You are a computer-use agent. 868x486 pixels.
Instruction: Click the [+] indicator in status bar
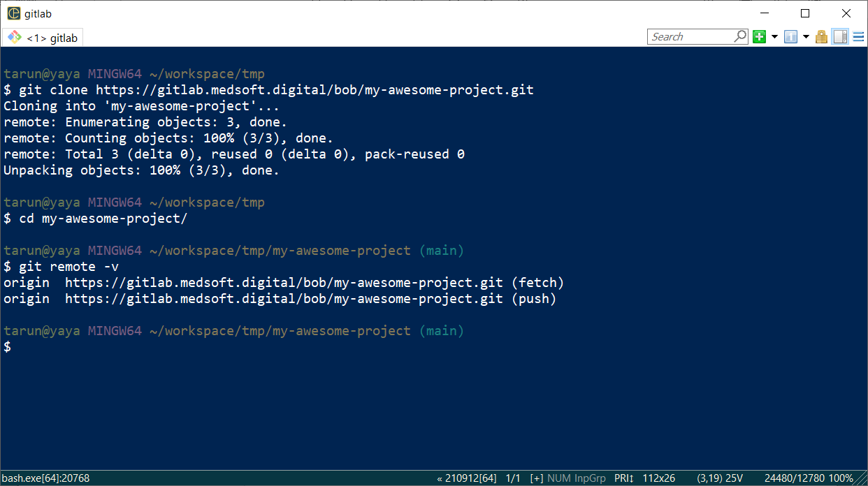coord(537,478)
